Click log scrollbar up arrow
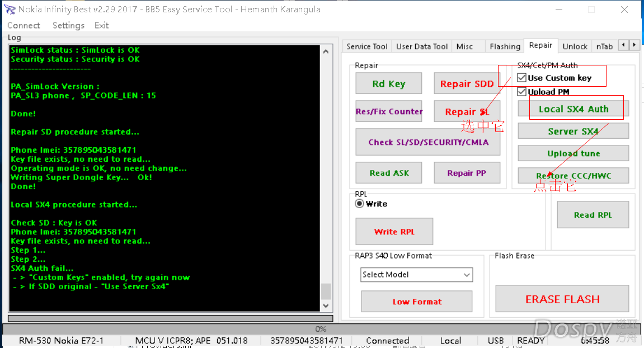This screenshot has width=644, height=348. 326,51
